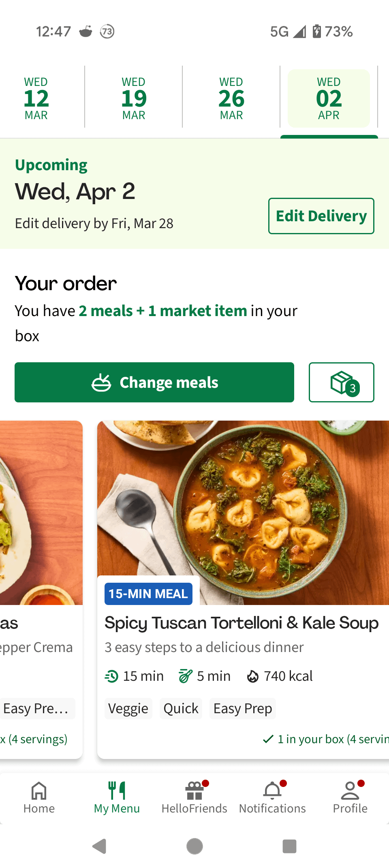Tap the Edit Delivery button

pyautogui.click(x=321, y=216)
